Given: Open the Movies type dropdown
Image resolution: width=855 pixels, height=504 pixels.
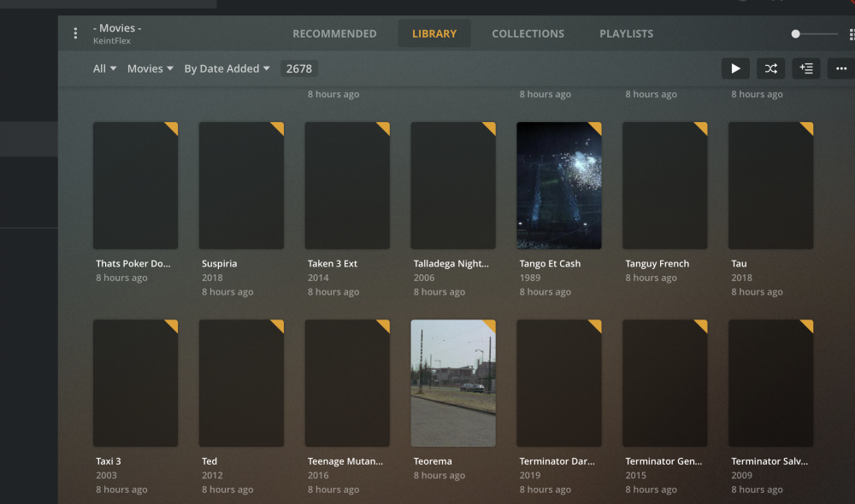Looking at the screenshot, I should (x=150, y=68).
